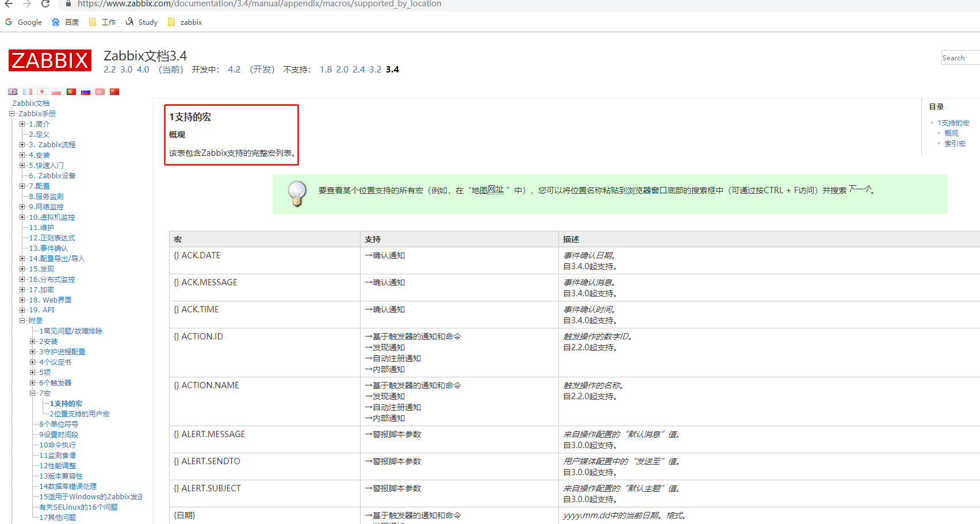
Task: Switch to English via the UK flag
Action: [13, 91]
